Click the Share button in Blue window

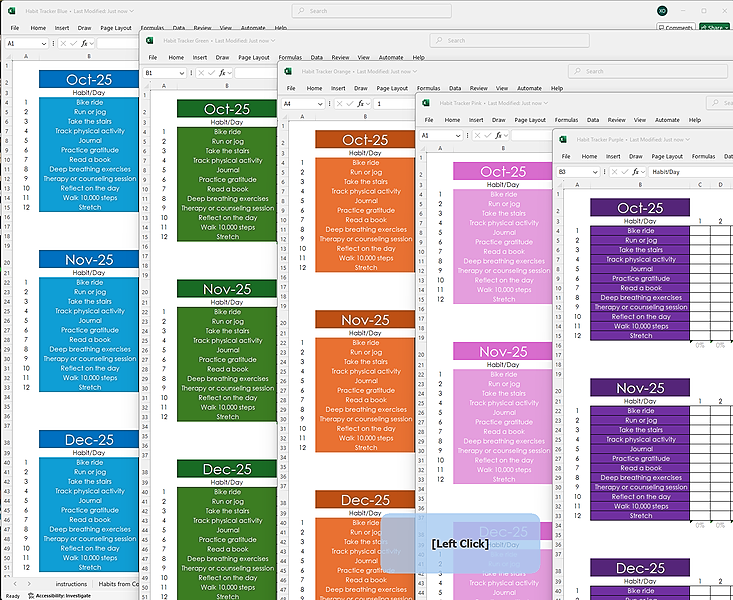(x=715, y=28)
